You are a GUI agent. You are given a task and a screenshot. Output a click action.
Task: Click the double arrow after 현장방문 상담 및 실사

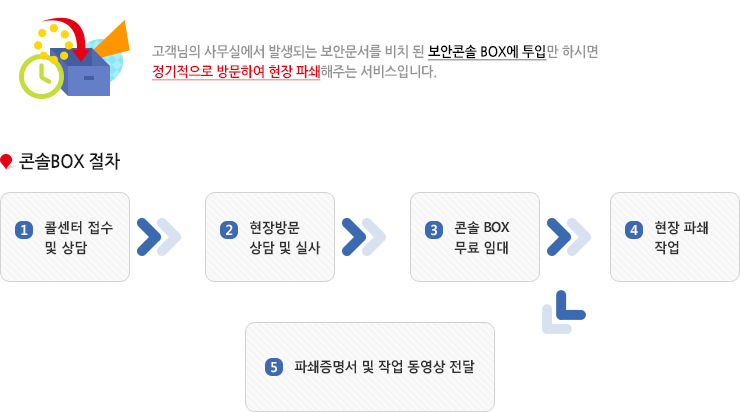[x=363, y=236]
